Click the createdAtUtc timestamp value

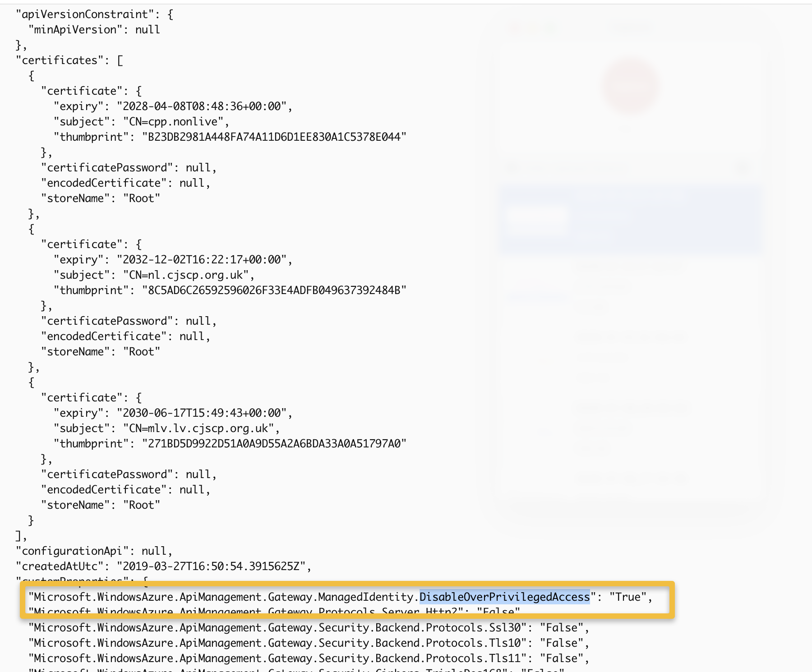[x=211, y=566]
